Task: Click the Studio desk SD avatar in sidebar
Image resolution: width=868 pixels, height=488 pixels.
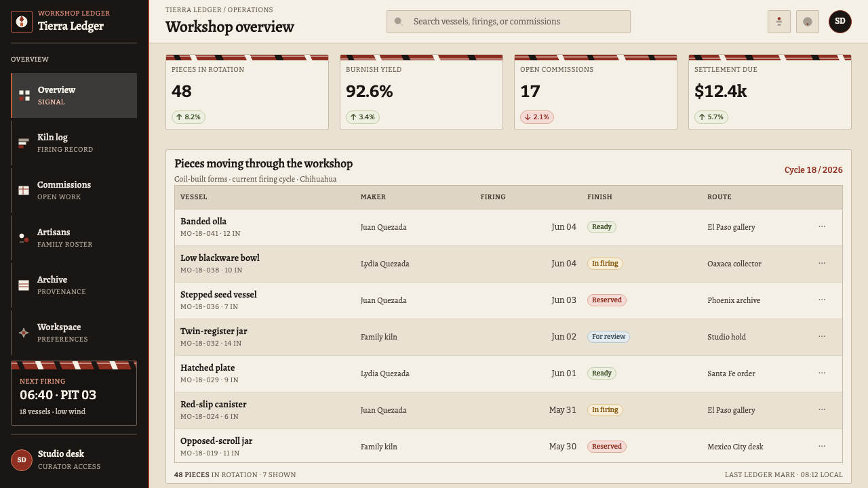Action: [x=22, y=460]
